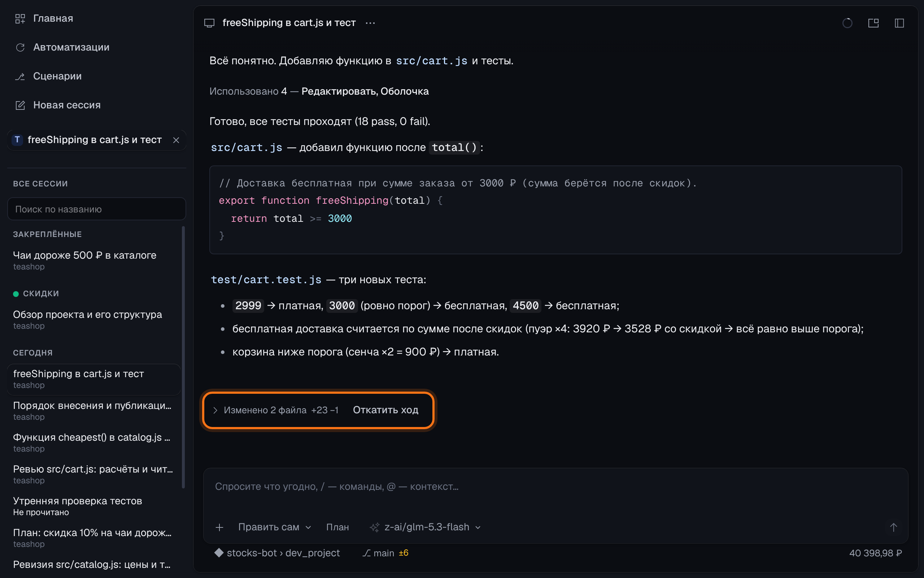
Task: Expand the Использовано 4 tools summary
Action: coord(319,91)
